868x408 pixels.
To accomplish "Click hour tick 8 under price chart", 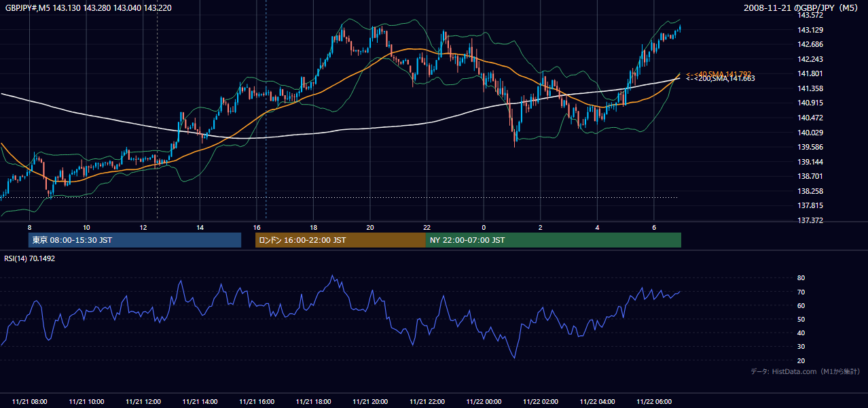I will tap(29, 227).
